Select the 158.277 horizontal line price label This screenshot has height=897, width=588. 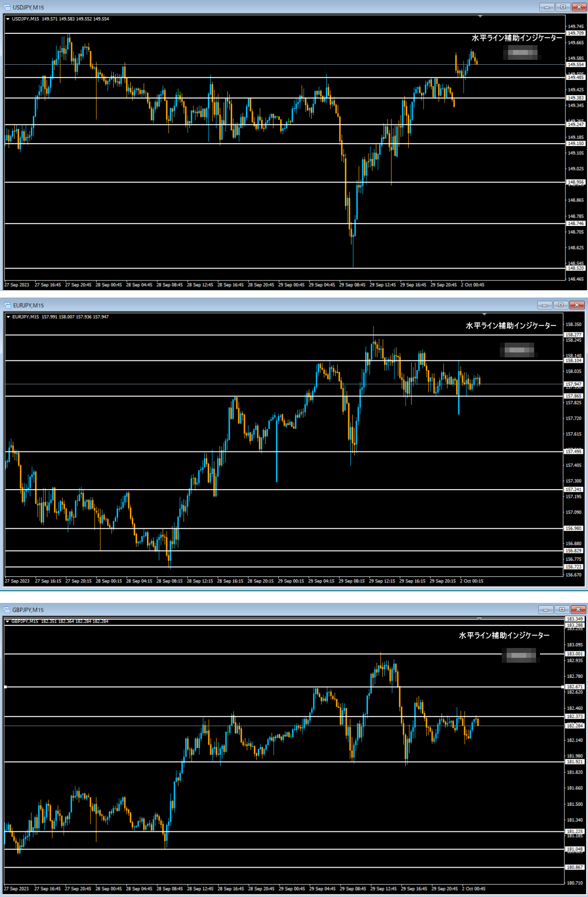click(x=573, y=335)
